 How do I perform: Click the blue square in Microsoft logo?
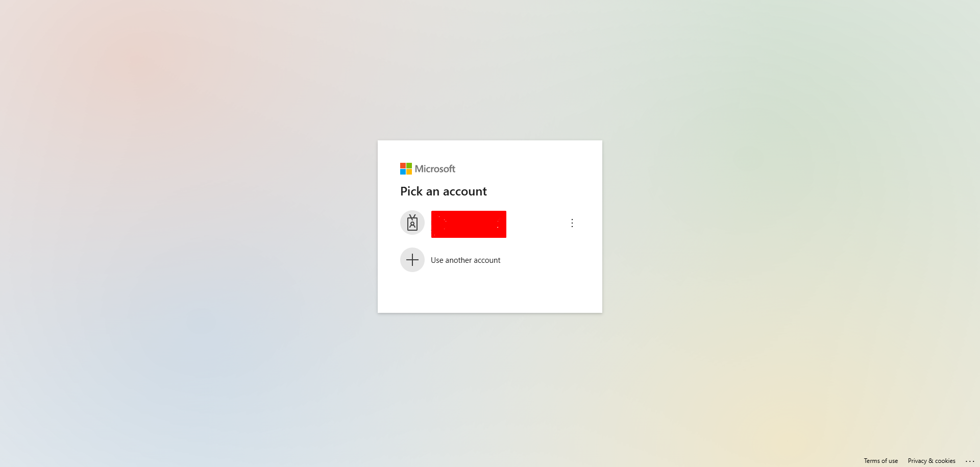pos(403,172)
